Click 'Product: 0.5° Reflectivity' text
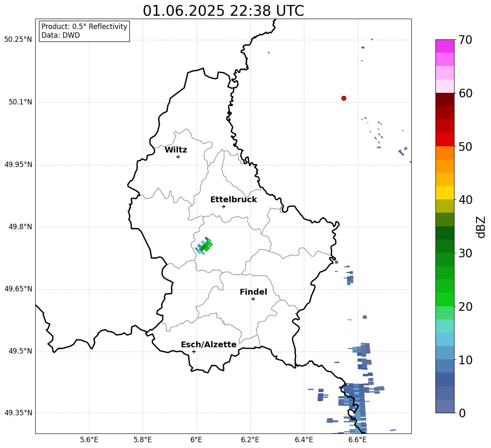Viewport: 491px width, 448px height. (84, 27)
